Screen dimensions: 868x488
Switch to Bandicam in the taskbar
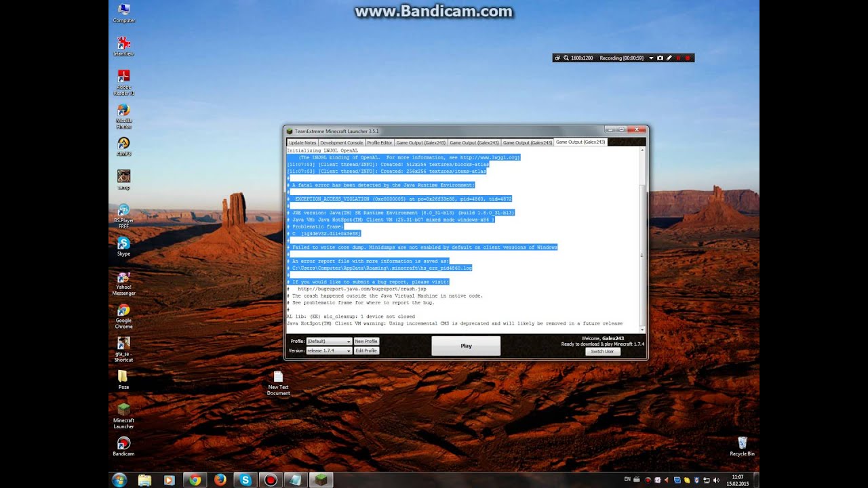271,480
